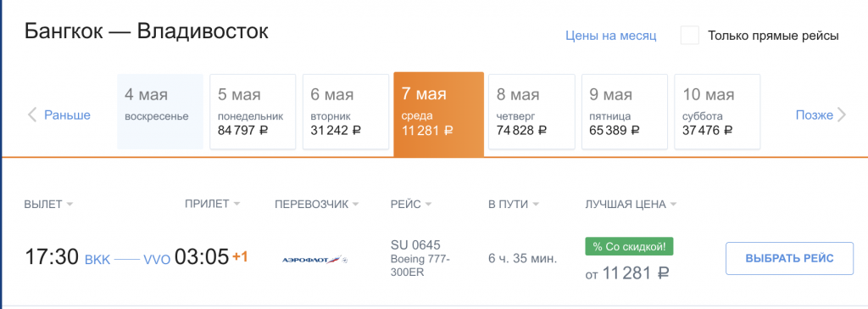Select the 6 мая вторник date tab
This screenshot has width=868, height=309.
pyautogui.click(x=346, y=111)
